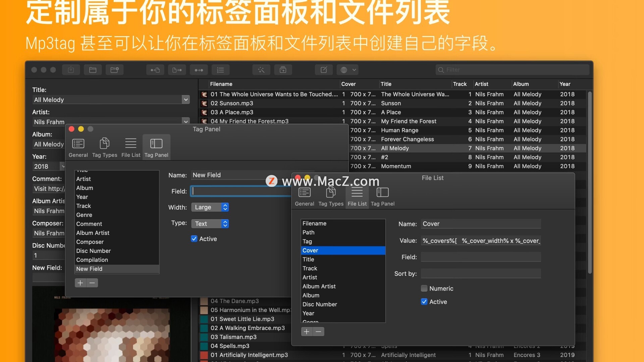Select Composer in Tag Panel fields list

[x=117, y=242]
